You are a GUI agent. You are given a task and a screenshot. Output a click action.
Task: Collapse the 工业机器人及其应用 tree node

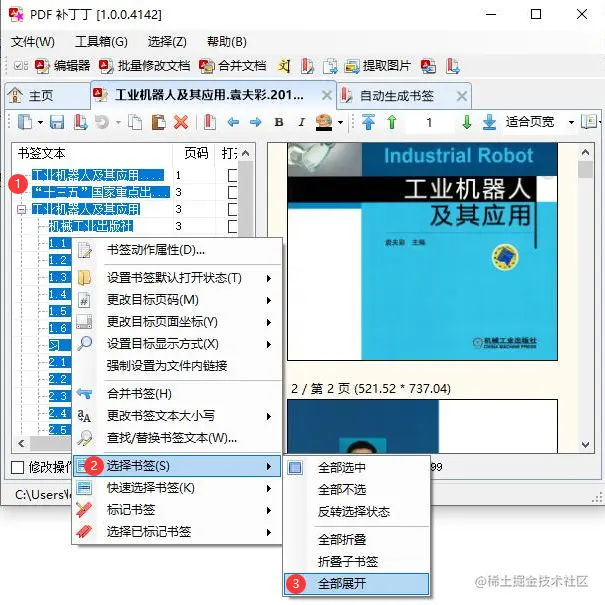22,209
